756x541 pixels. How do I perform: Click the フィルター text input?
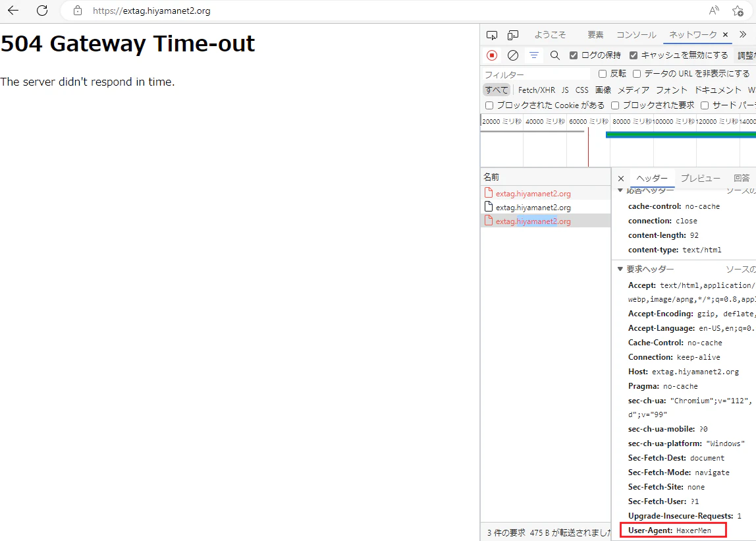click(x=535, y=74)
